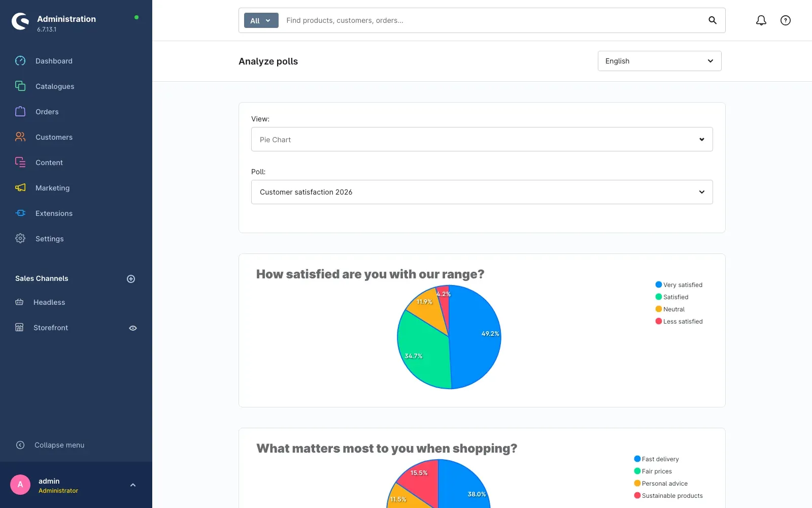This screenshot has width=812, height=508.
Task: Click the Shopware logo icon
Action: pos(20,21)
